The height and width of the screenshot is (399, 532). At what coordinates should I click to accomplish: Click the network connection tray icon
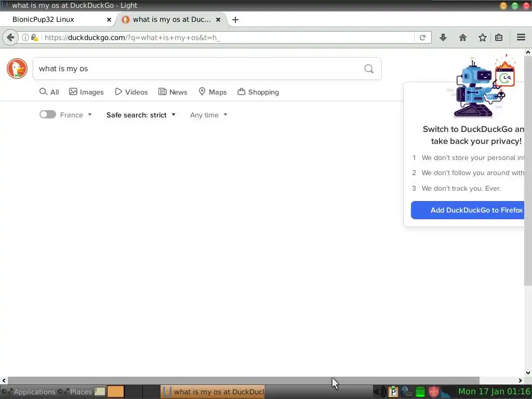pyautogui.click(x=406, y=392)
